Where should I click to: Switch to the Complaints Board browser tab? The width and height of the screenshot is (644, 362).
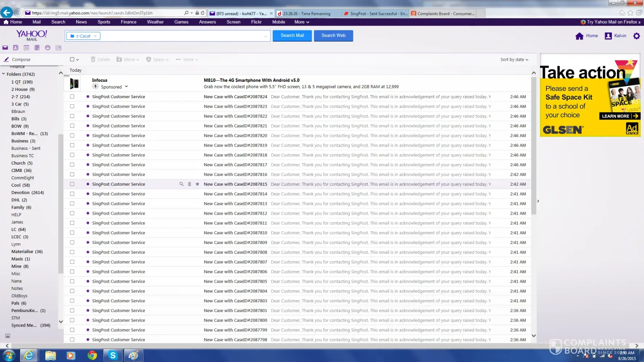pyautogui.click(x=445, y=14)
